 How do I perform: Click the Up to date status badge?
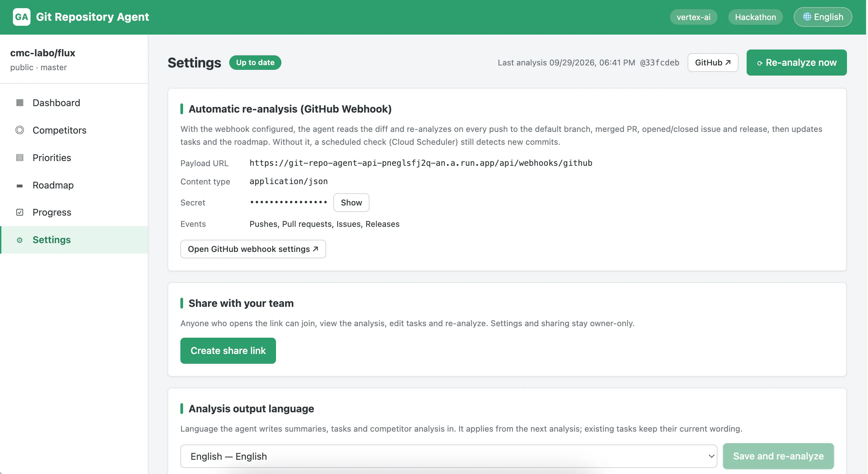point(255,62)
